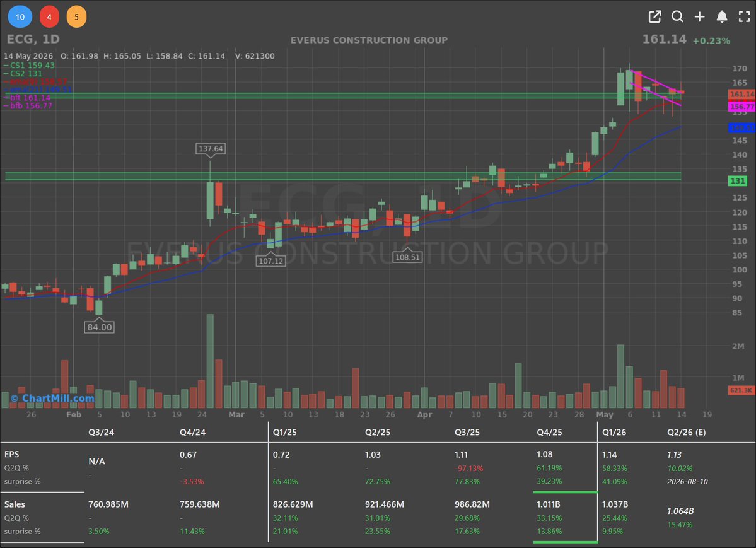This screenshot has width=756, height=548.
Task: Select the Q2/25 quarter column header
Action: (378, 432)
